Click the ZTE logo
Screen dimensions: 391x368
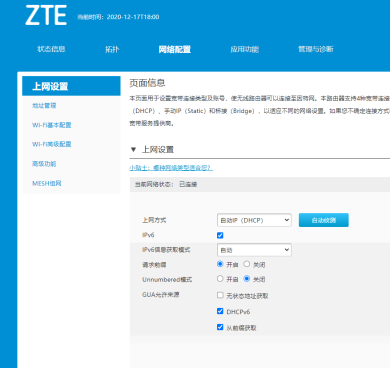[x=46, y=15]
